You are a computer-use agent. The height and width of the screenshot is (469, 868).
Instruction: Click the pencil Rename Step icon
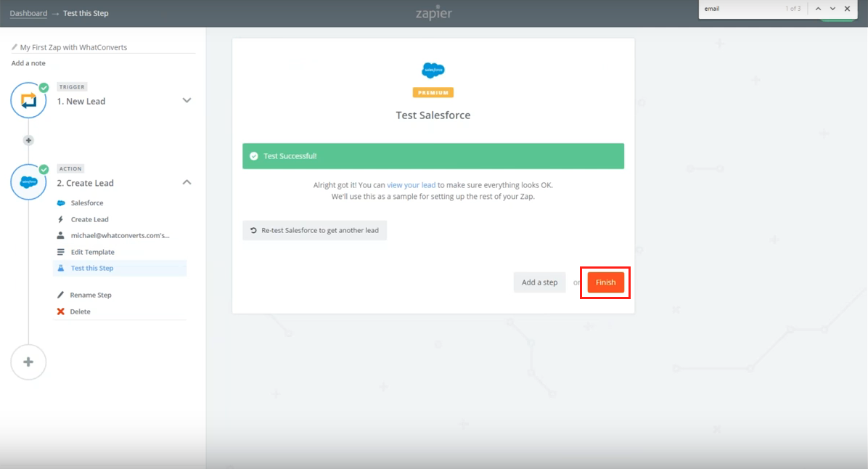point(61,295)
